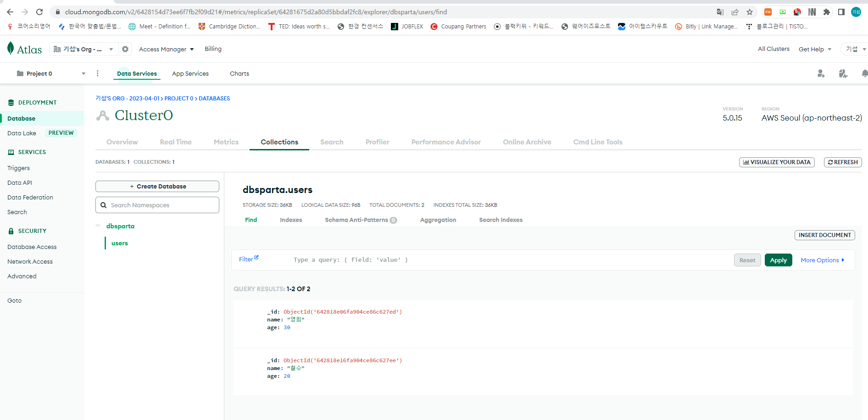Click the browser forward arrow
Image resolution: width=868 pixels, height=420 pixels.
(x=25, y=12)
